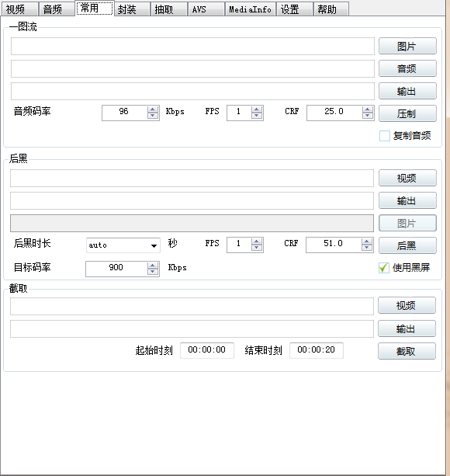Increase the 25.0 CRF value
Viewport: 450px width, 476px height.
point(367,109)
